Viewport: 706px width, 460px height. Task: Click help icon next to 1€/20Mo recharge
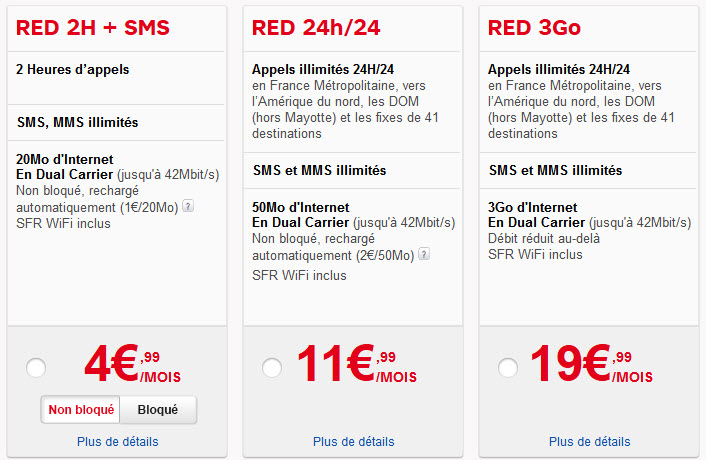[x=188, y=206]
